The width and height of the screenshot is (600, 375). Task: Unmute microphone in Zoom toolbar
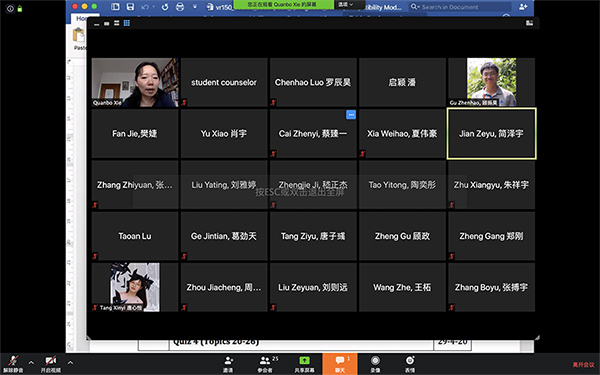(x=13, y=364)
